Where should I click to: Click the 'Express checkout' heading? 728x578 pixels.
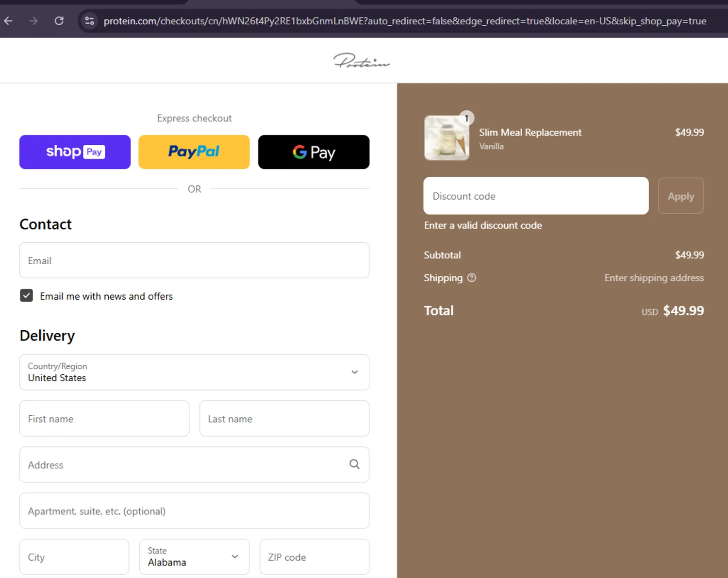(x=194, y=119)
